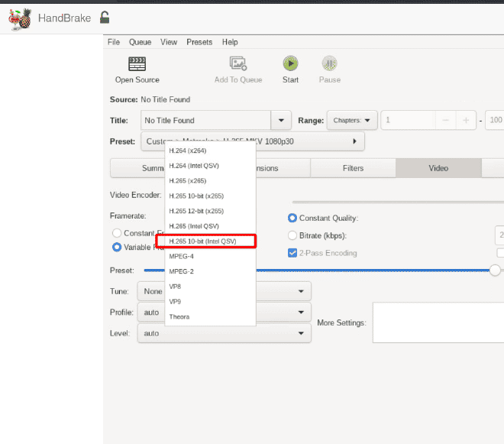The image size is (504, 444).
Task: Open the View menu
Action: [x=169, y=42]
